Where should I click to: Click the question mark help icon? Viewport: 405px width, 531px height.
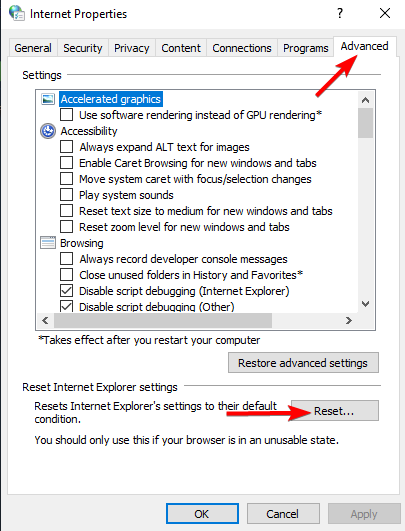pyautogui.click(x=340, y=13)
